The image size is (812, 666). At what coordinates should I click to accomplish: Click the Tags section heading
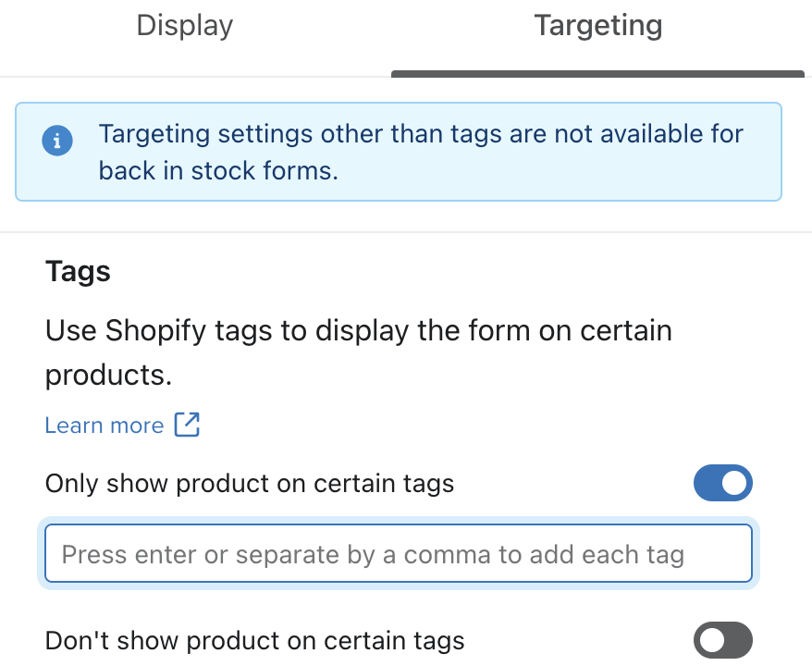click(x=78, y=272)
